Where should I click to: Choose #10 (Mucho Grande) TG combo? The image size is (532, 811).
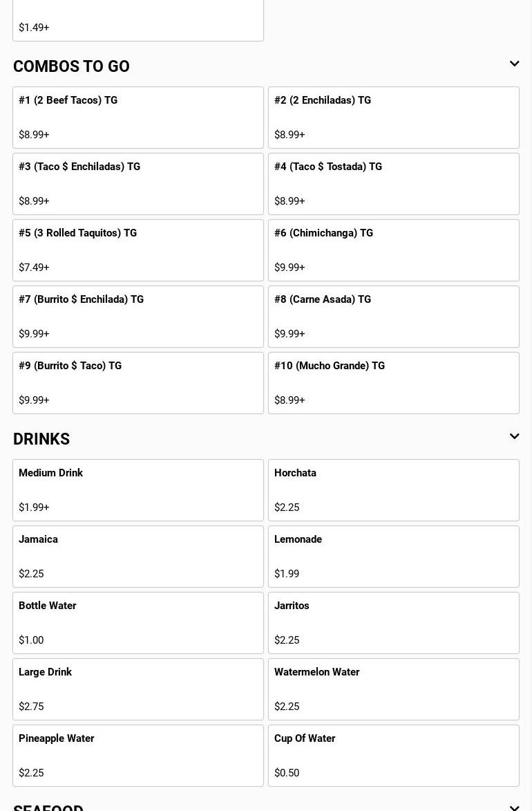tap(394, 383)
